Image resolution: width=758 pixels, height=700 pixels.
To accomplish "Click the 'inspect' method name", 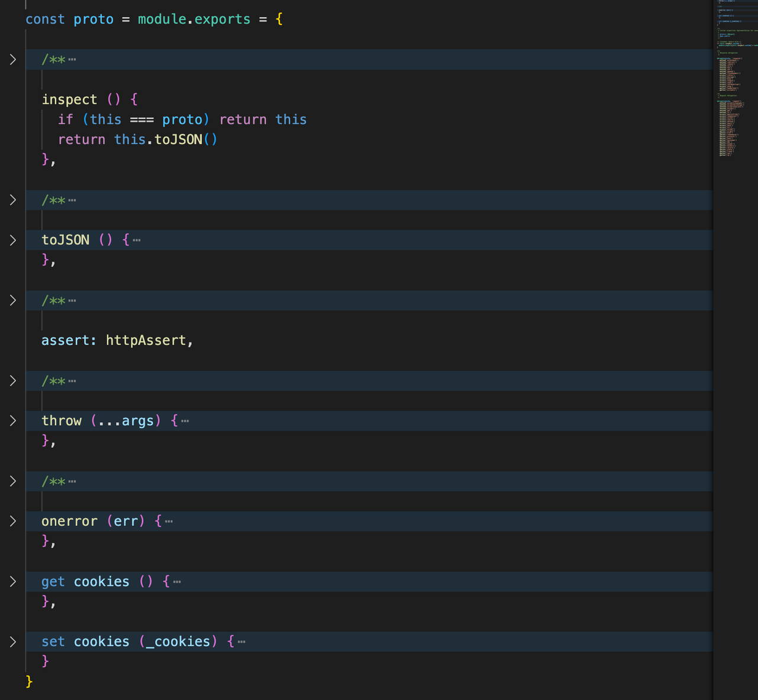I will click(x=69, y=99).
